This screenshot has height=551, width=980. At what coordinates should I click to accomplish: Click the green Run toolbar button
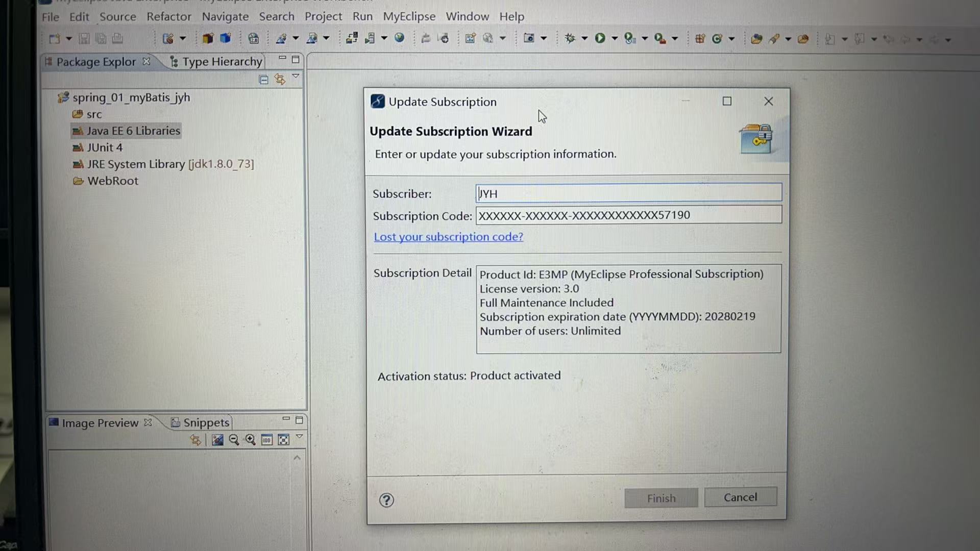600,38
